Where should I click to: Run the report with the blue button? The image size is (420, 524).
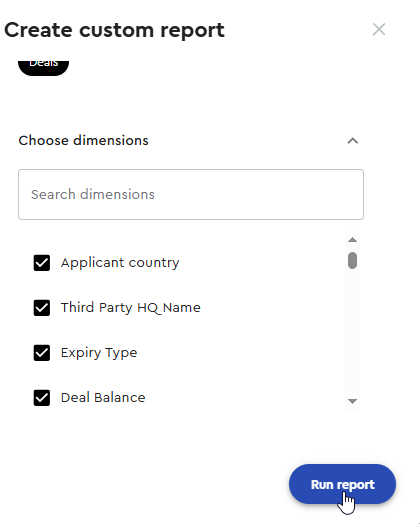[x=342, y=484]
